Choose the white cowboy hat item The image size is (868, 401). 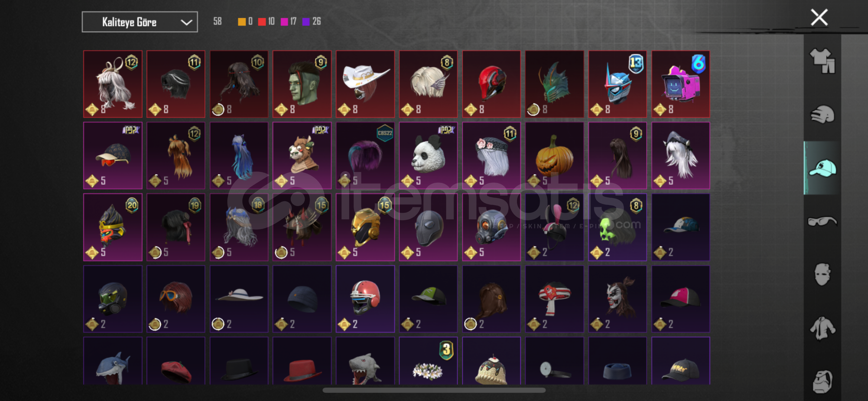coord(365,84)
